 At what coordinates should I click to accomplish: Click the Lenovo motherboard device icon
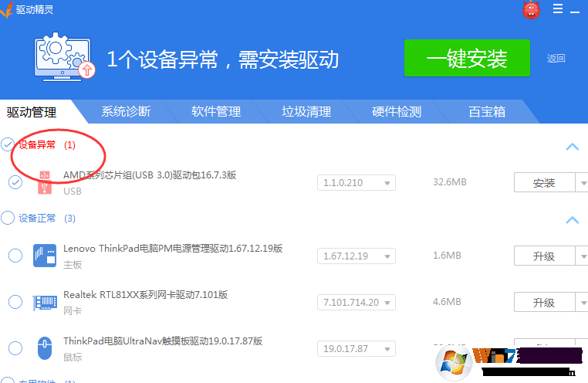pyautogui.click(x=45, y=256)
